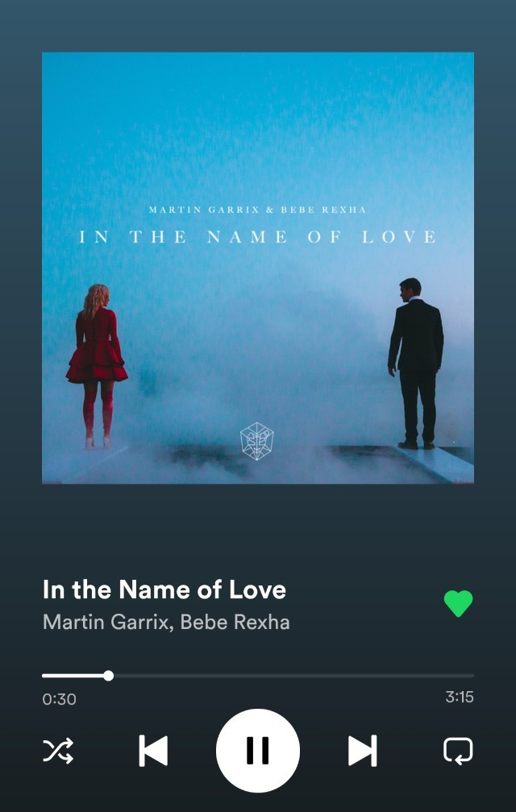The width and height of the screenshot is (516, 812).
Task: Click the STMPD lion logo on the cover
Action: click(257, 441)
